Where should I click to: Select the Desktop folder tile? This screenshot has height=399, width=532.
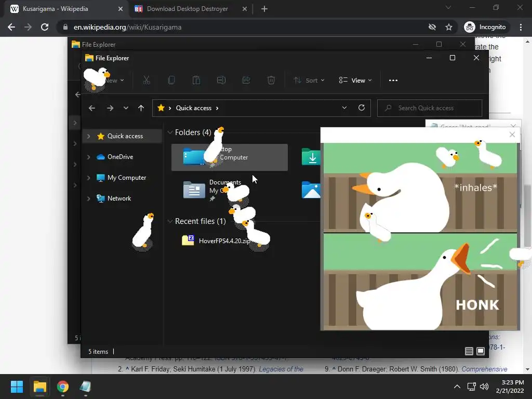coord(229,157)
